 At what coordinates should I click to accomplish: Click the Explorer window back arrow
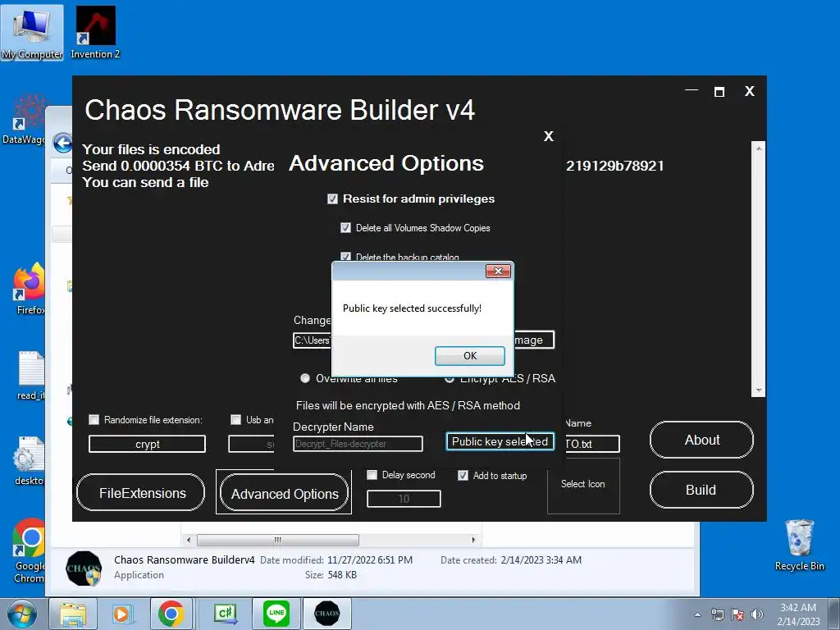pyautogui.click(x=62, y=143)
